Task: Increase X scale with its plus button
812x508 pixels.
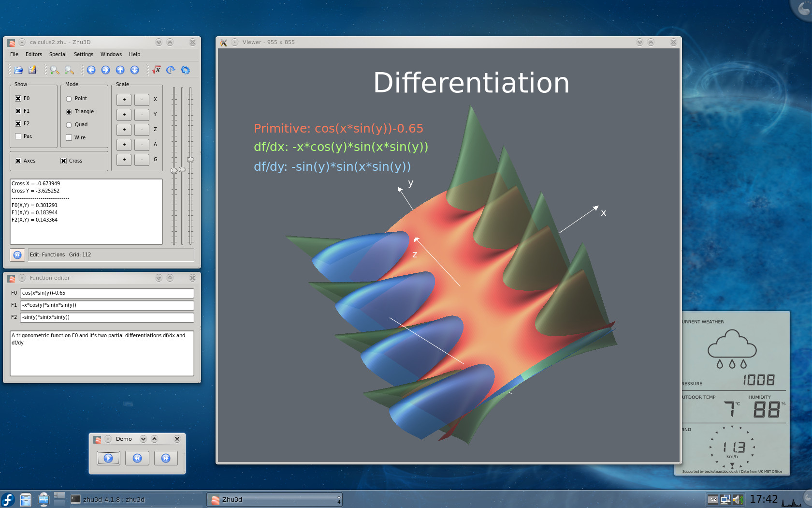Action: (124, 100)
